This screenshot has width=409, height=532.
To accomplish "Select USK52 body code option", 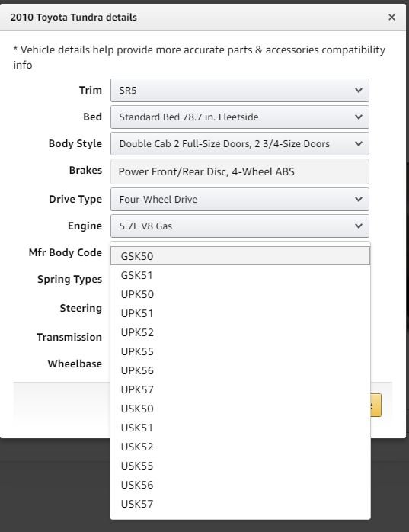I will pos(240,447).
